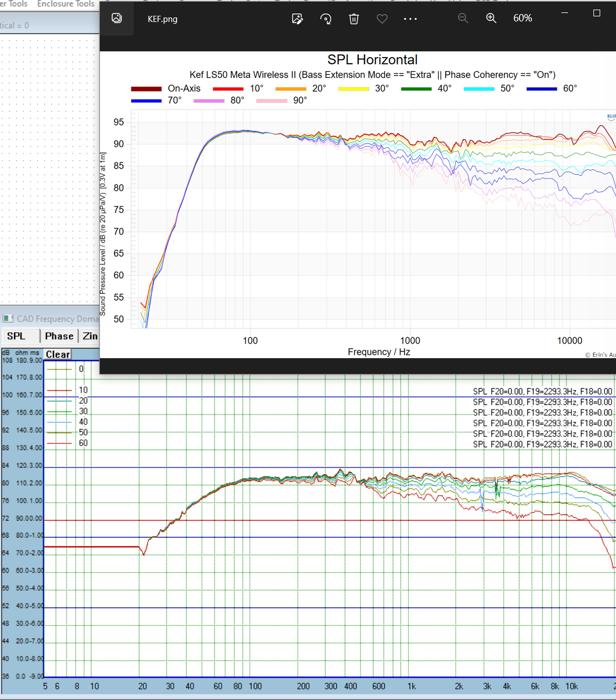The image size is (616, 700).
Task: Click the CAD Frequency Domain window title
Action: point(58,319)
